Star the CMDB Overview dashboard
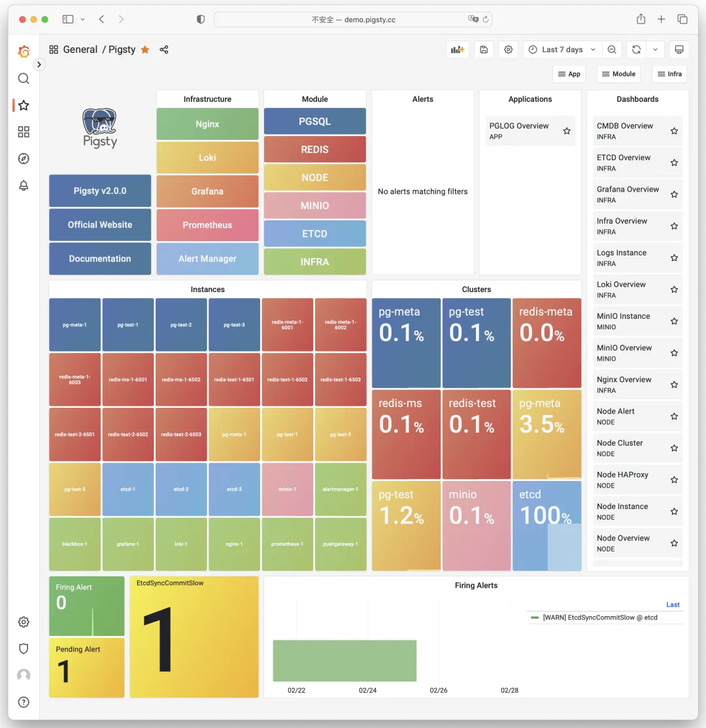706x728 pixels. (674, 131)
